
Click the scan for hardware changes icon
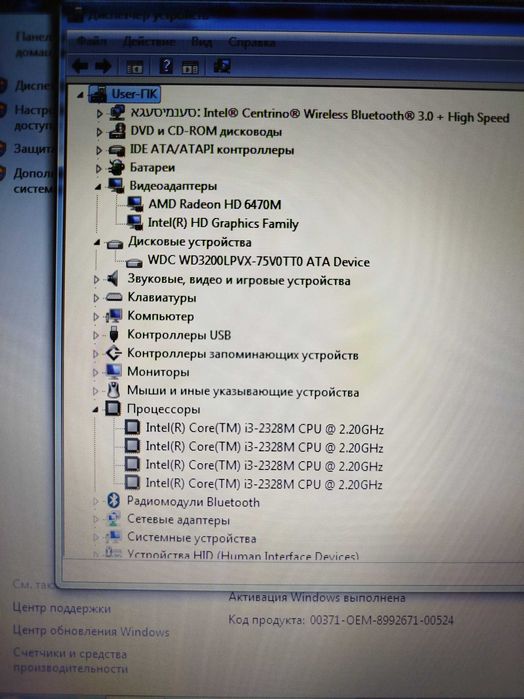(222, 66)
